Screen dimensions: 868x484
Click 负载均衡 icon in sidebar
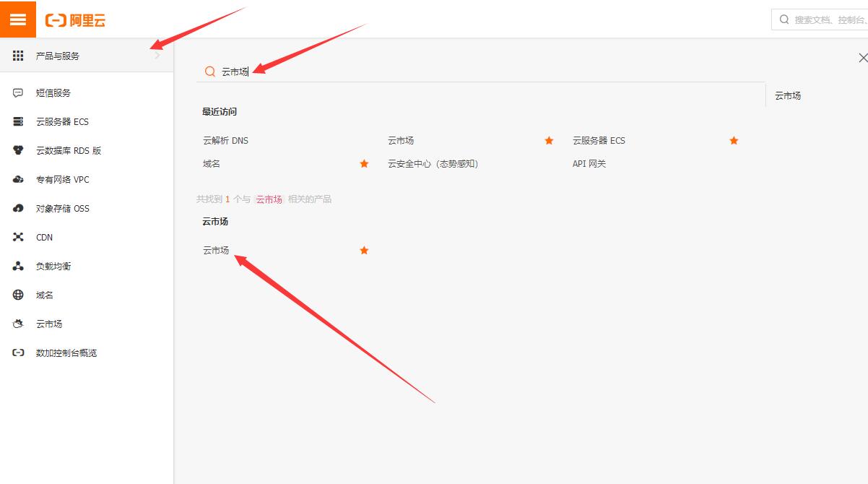(x=18, y=267)
